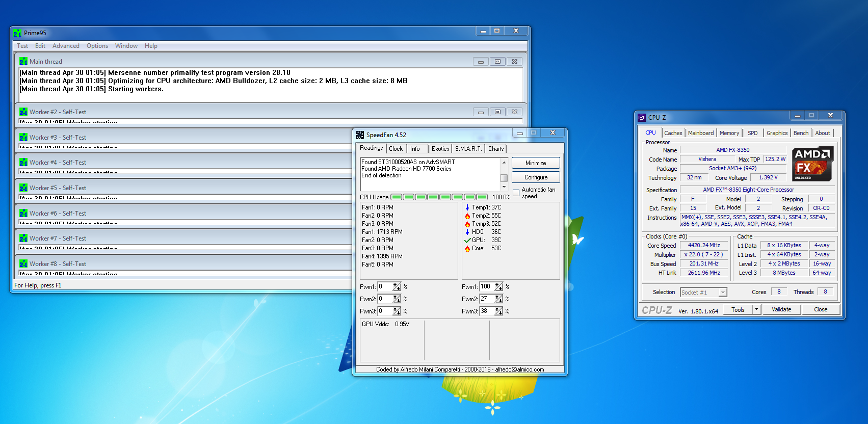This screenshot has width=868, height=424.
Task: Click the spinner beside Pwm3 value 38
Action: (x=498, y=311)
